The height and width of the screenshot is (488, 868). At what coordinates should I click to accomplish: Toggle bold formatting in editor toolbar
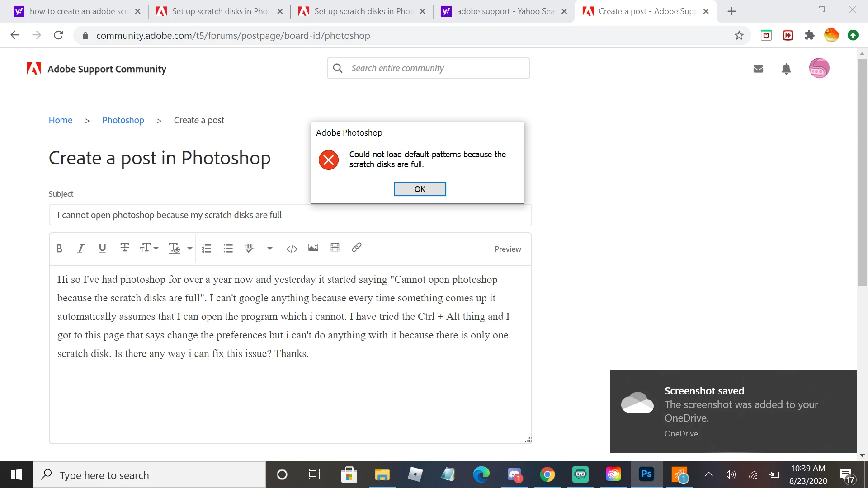tap(59, 248)
